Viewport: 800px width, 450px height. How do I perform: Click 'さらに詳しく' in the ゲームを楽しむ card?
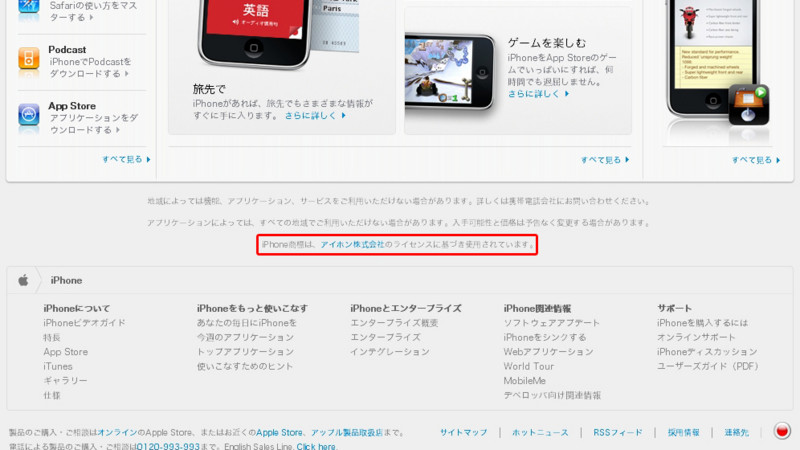[538, 94]
